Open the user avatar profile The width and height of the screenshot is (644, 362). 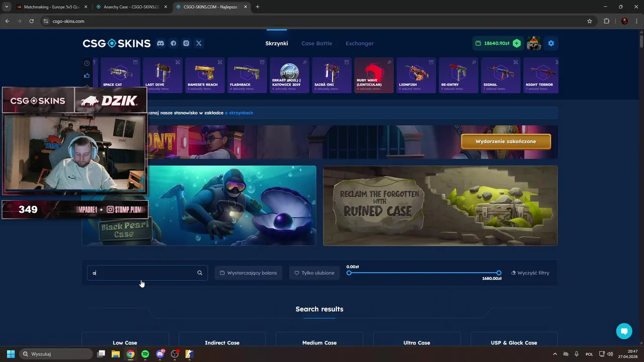pyautogui.click(x=534, y=43)
